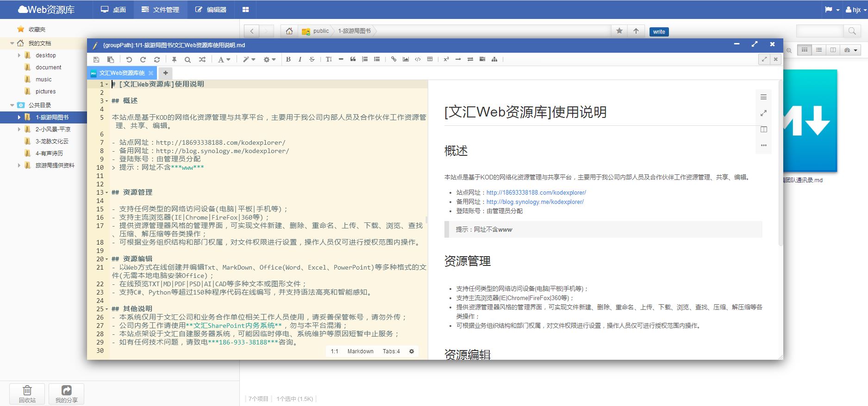Toggle the split preview layout

click(x=763, y=129)
